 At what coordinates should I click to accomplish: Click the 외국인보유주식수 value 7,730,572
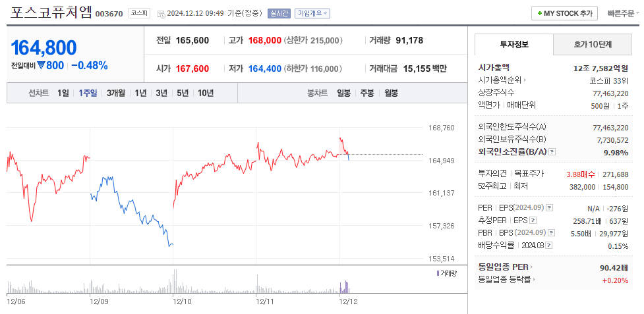(612, 140)
